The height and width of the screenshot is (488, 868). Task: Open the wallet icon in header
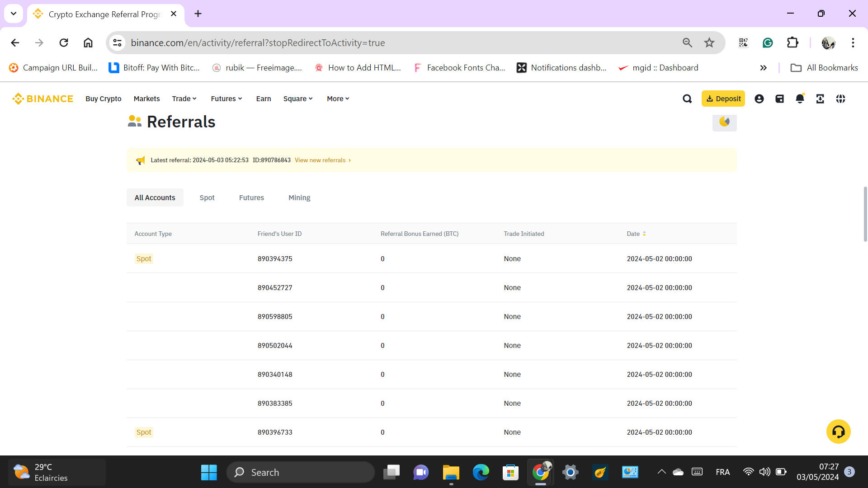click(x=779, y=99)
